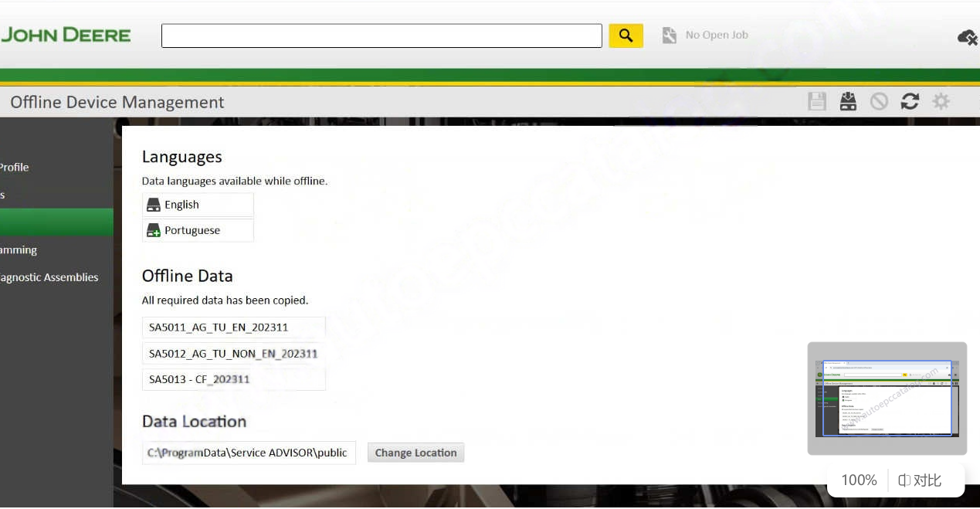Toggle English as offline data language

(x=198, y=204)
